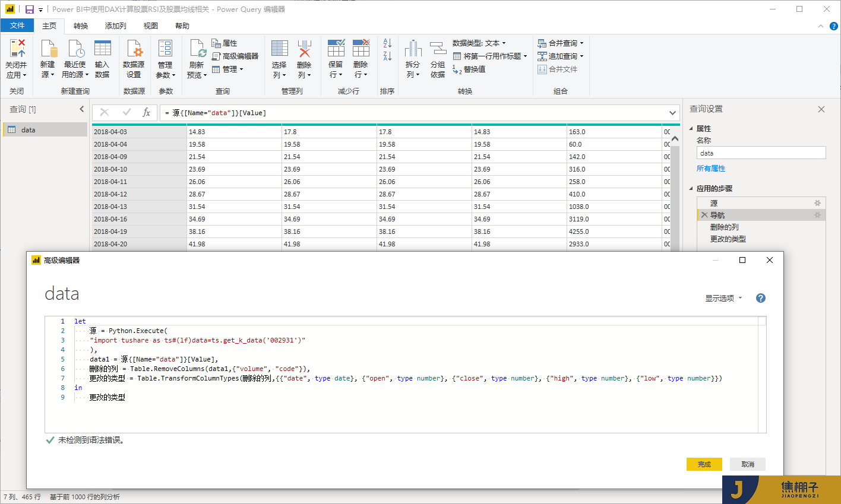Open Use First Row as Headers dropdown
841x504 pixels.
click(490, 56)
